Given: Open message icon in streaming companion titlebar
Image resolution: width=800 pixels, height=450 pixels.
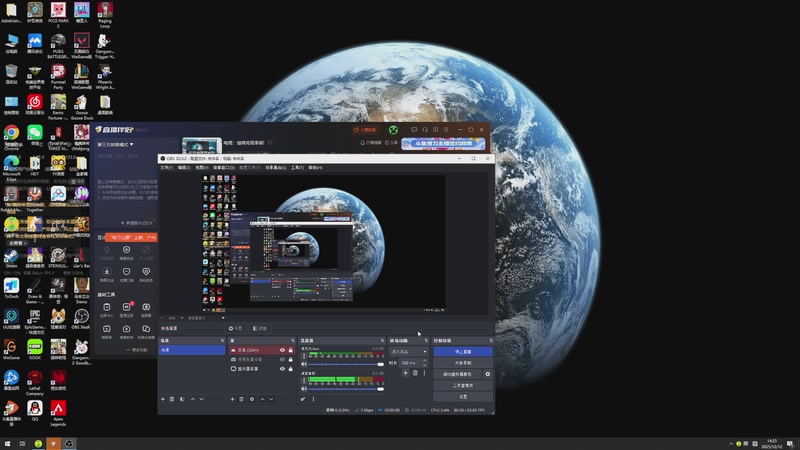Looking at the screenshot, I should (414, 130).
